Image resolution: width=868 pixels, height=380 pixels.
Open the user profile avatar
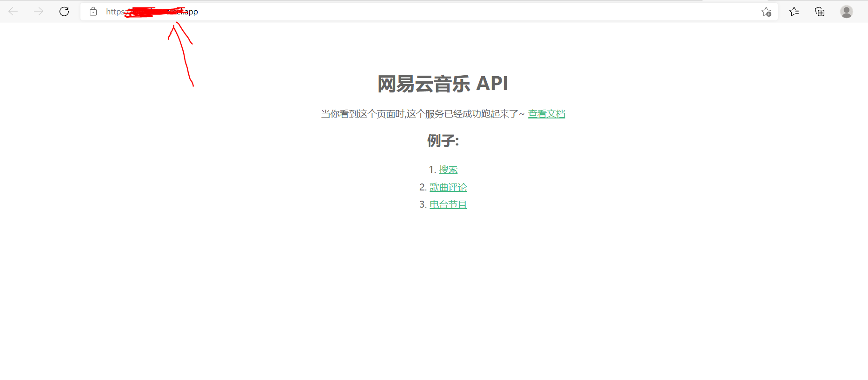847,12
